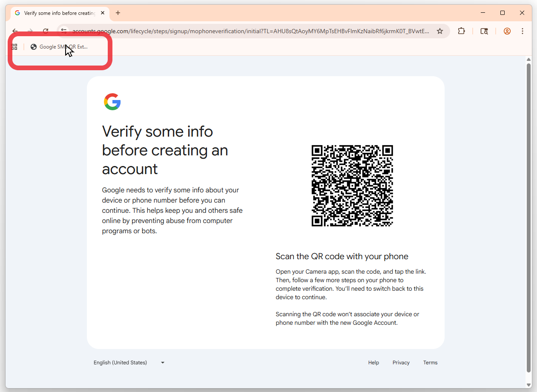Viewport: 537px width, 392px height.
Task: Open the Chrome extensions puzzle icon
Action: click(x=461, y=31)
